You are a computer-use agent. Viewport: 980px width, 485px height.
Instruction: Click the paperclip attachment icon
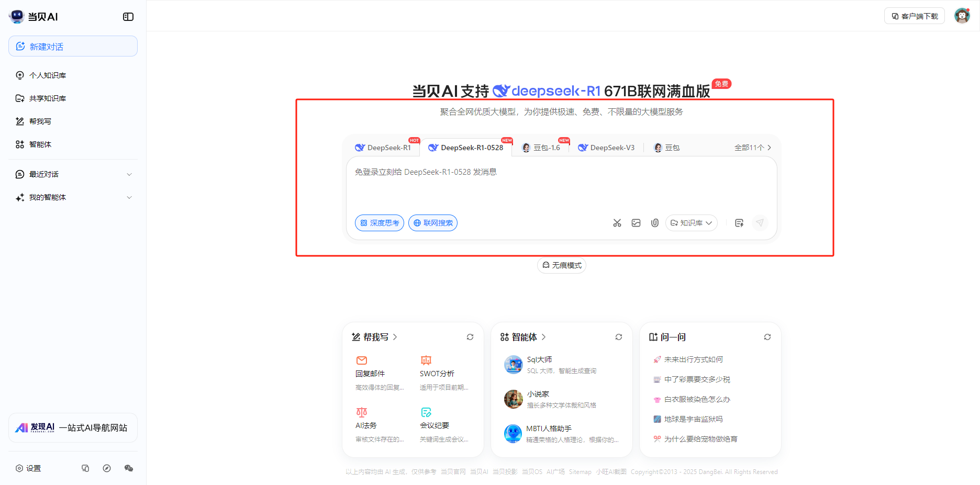(x=655, y=223)
